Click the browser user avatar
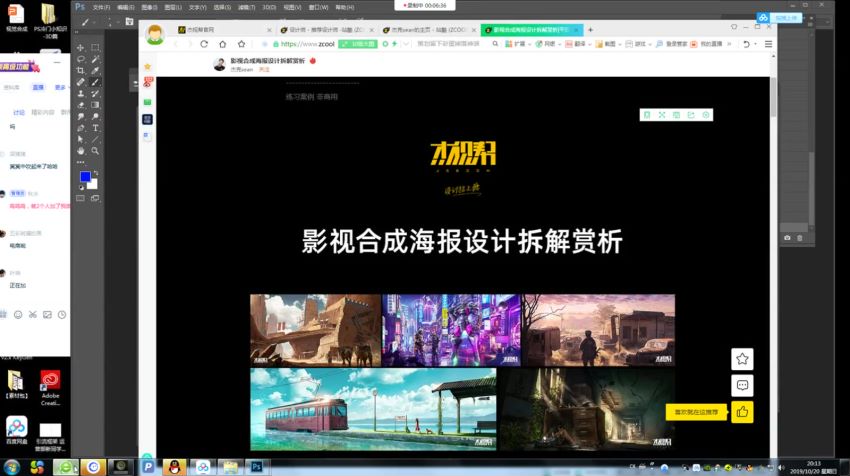The width and height of the screenshot is (850, 476). click(x=155, y=34)
